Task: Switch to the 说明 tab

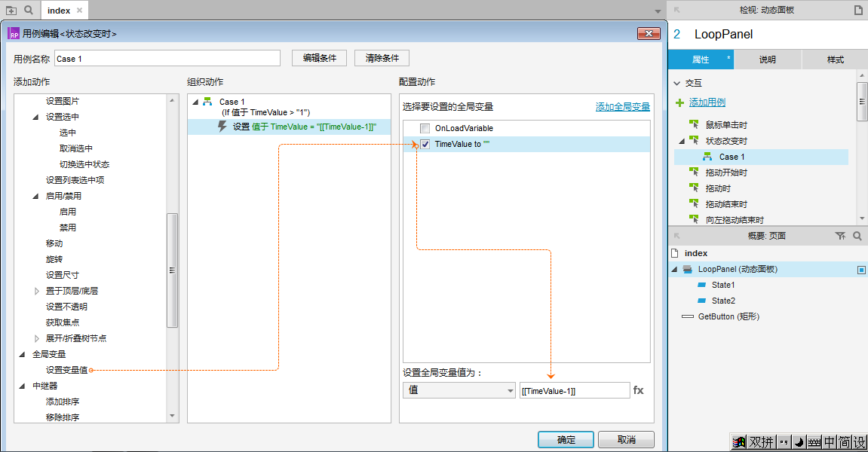Action: [x=767, y=60]
